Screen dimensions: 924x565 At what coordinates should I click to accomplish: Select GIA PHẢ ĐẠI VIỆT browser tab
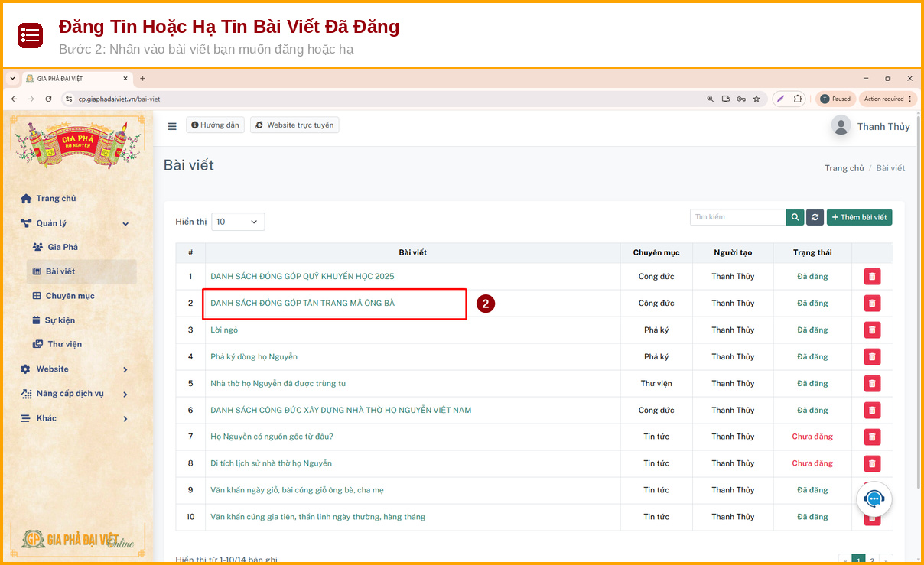(76, 78)
